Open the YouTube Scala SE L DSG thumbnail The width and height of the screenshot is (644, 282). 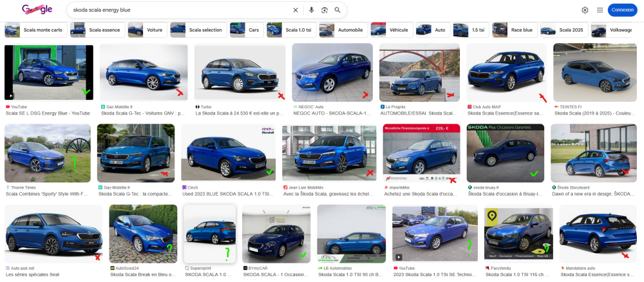pyautogui.click(x=49, y=72)
